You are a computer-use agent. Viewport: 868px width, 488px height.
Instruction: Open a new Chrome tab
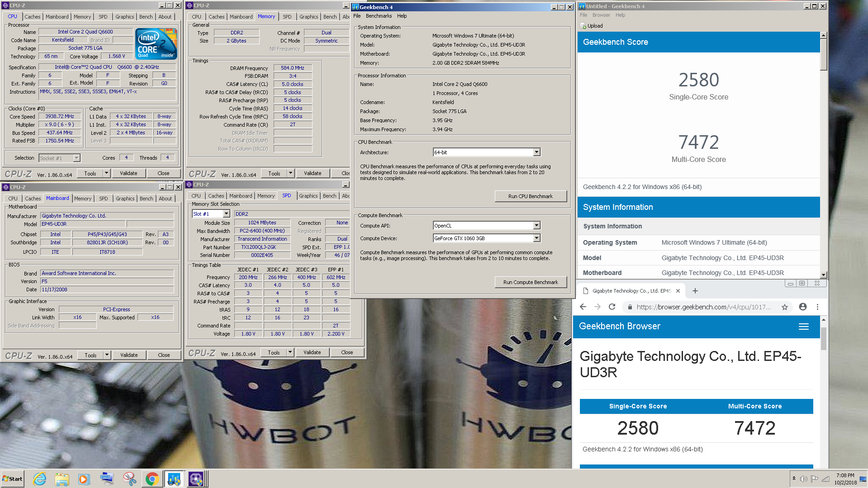(695, 291)
